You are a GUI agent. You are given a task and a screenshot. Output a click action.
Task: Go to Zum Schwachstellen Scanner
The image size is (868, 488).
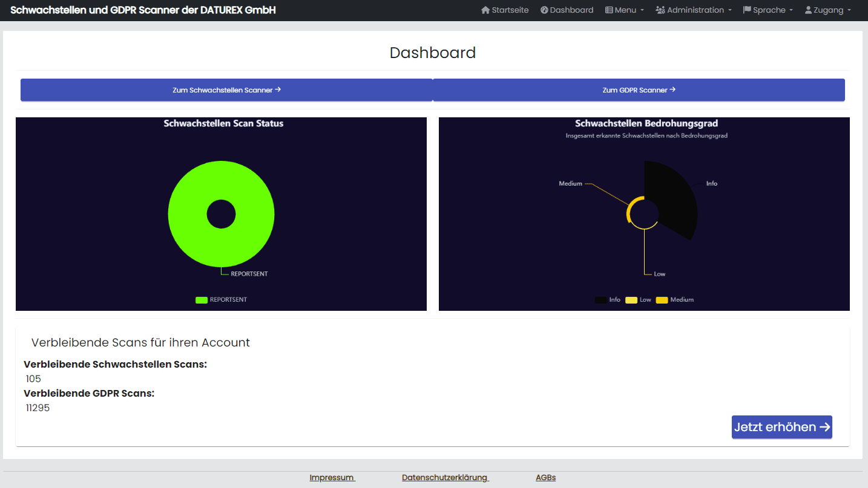point(226,90)
